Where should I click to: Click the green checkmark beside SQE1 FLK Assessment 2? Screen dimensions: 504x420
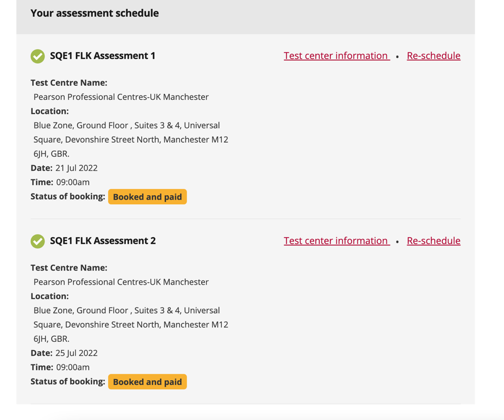(38, 241)
